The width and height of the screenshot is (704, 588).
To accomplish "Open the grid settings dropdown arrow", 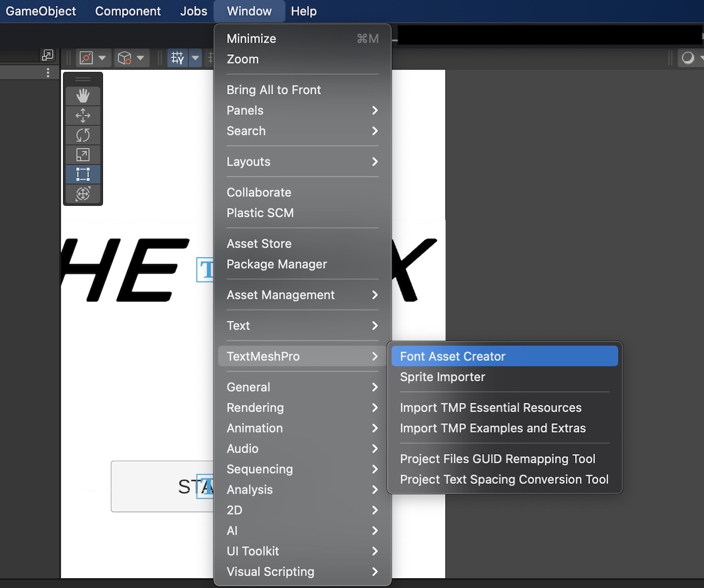I will 195,57.
